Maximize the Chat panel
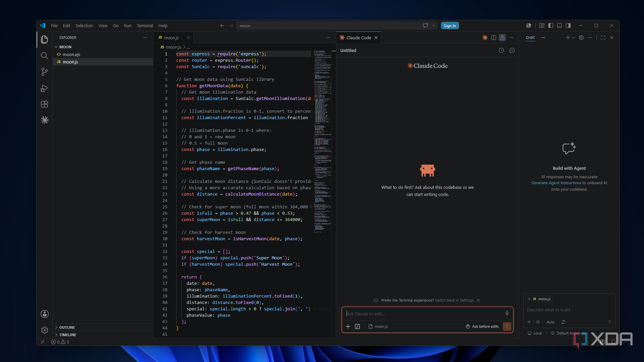Image resolution: width=644 pixels, height=362 pixels. pyautogui.click(x=603, y=38)
